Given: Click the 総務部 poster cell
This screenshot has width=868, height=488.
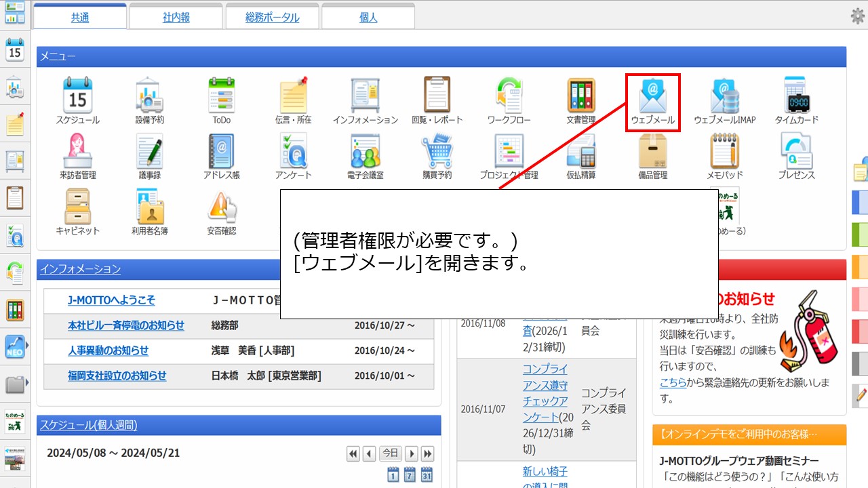Looking at the screenshot, I should pos(225,325).
